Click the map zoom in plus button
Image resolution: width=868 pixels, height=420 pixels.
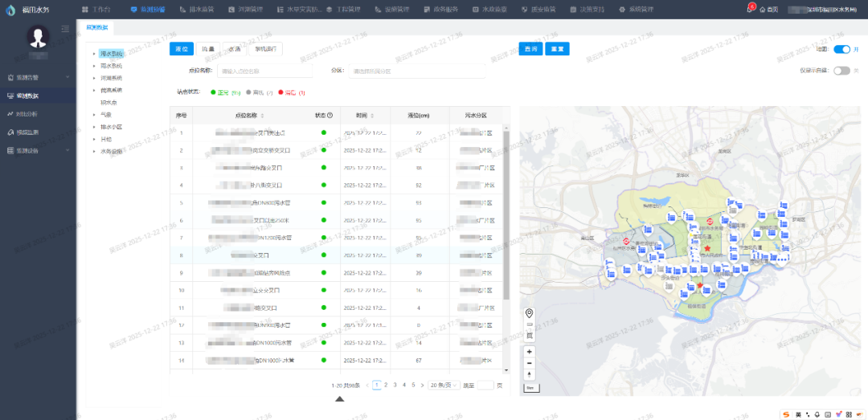point(529,352)
